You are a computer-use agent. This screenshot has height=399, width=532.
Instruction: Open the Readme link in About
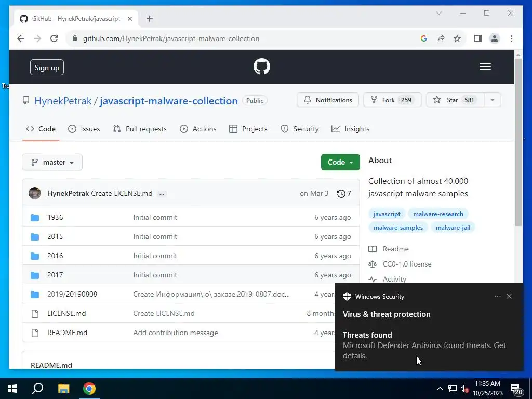pyautogui.click(x=389, y=249)
